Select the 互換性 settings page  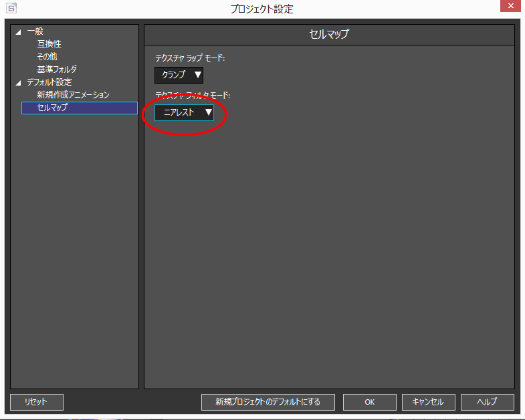[x=49, y=44]
